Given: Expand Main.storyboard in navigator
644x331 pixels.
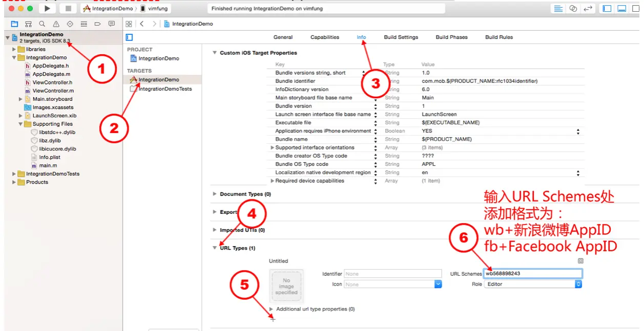Looking at the screenshot, I should (x=21, y=99).
